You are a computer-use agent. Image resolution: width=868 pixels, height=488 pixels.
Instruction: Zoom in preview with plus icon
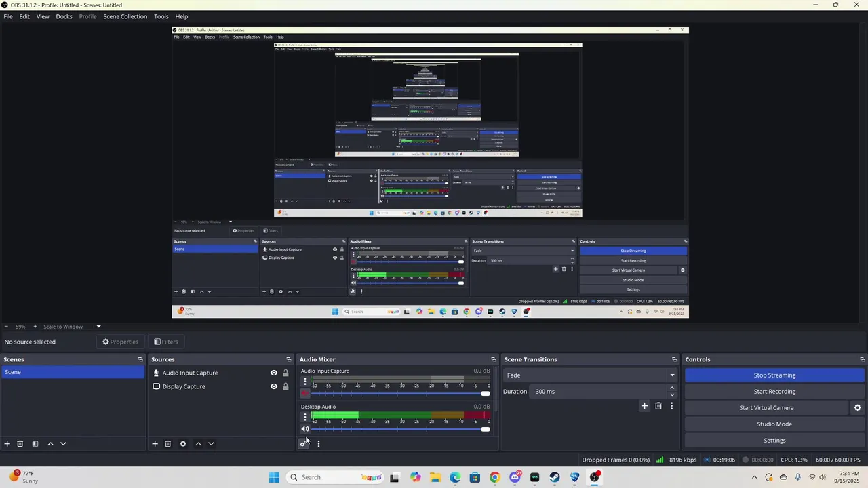coord(35,327)
